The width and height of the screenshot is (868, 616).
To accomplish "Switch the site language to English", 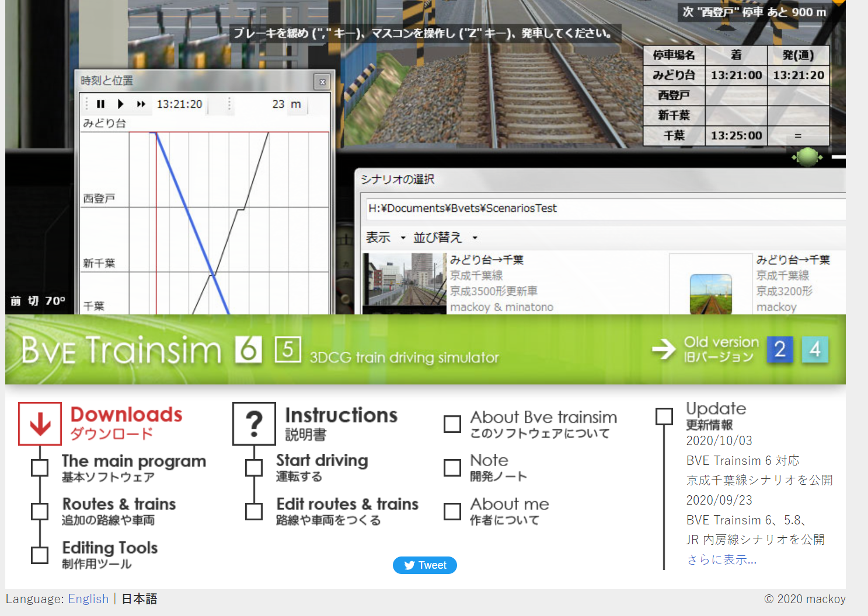I will pyautogui.click(x=88, y=598).
